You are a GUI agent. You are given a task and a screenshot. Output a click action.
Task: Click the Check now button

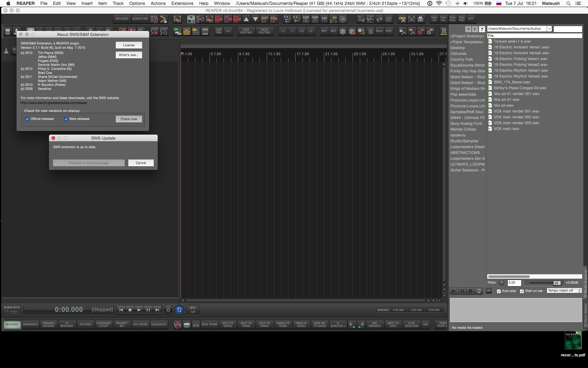coord(129,119)
